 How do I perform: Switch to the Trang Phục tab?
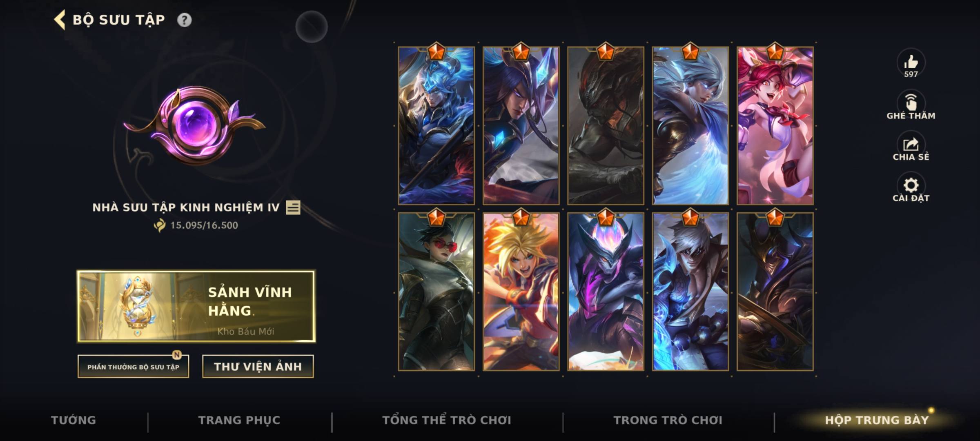tap(239, 420)
